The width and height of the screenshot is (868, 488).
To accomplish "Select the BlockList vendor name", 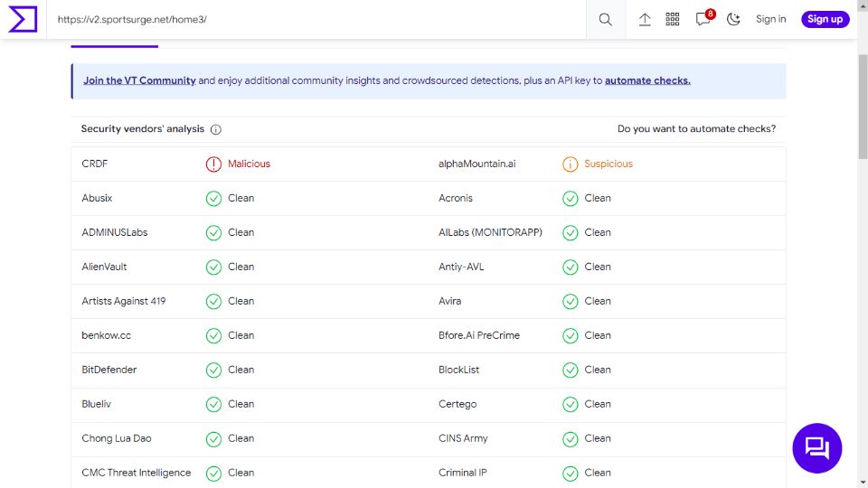I will (x=459, y=370).
